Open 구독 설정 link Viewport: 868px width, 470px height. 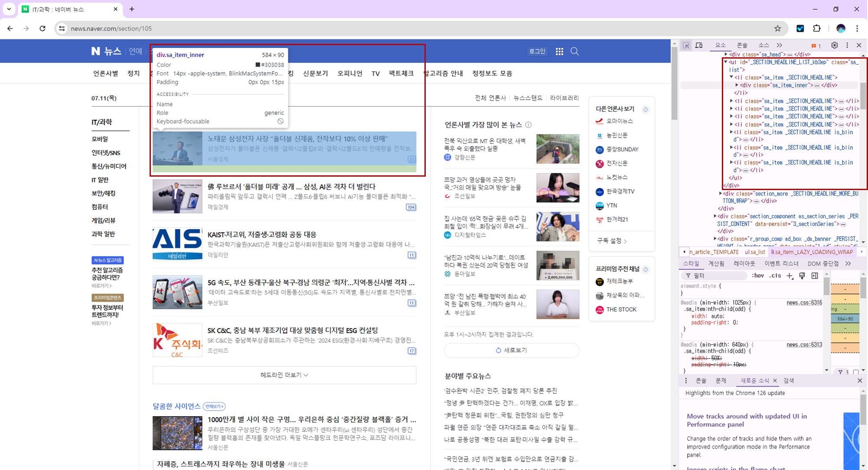click(x=612, y=241)
